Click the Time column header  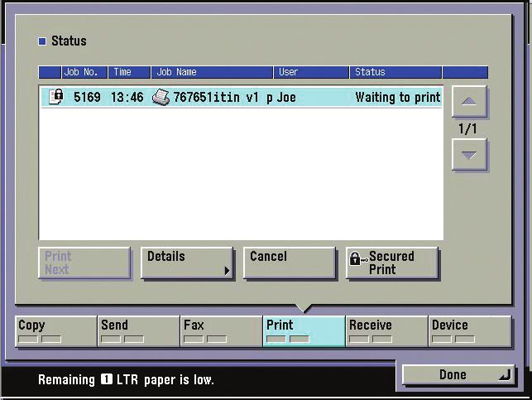[129, 72]
